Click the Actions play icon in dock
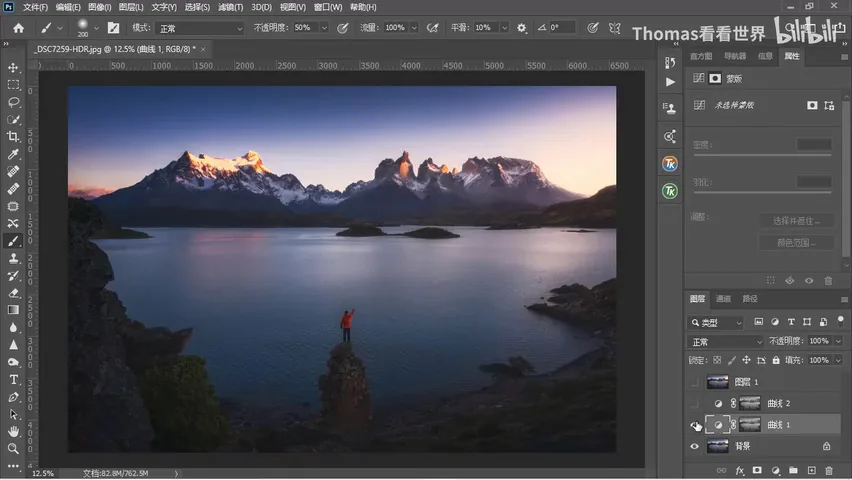Screen dimensions: 852x480 (x=670, y=82)
